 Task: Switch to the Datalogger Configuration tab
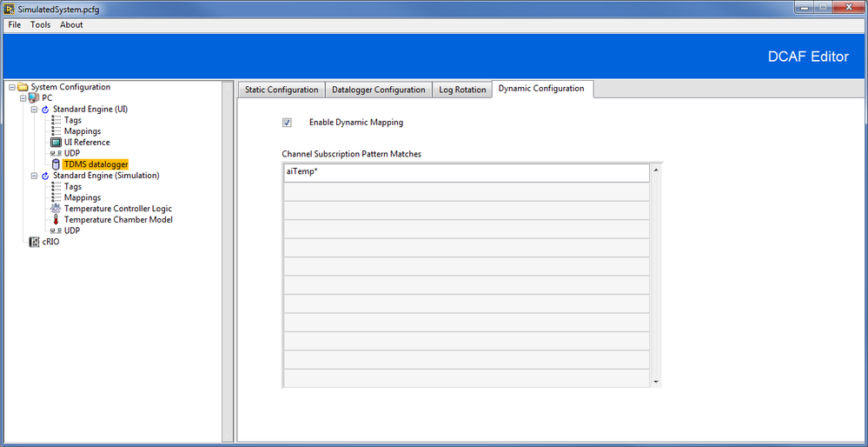pos(379,90)
